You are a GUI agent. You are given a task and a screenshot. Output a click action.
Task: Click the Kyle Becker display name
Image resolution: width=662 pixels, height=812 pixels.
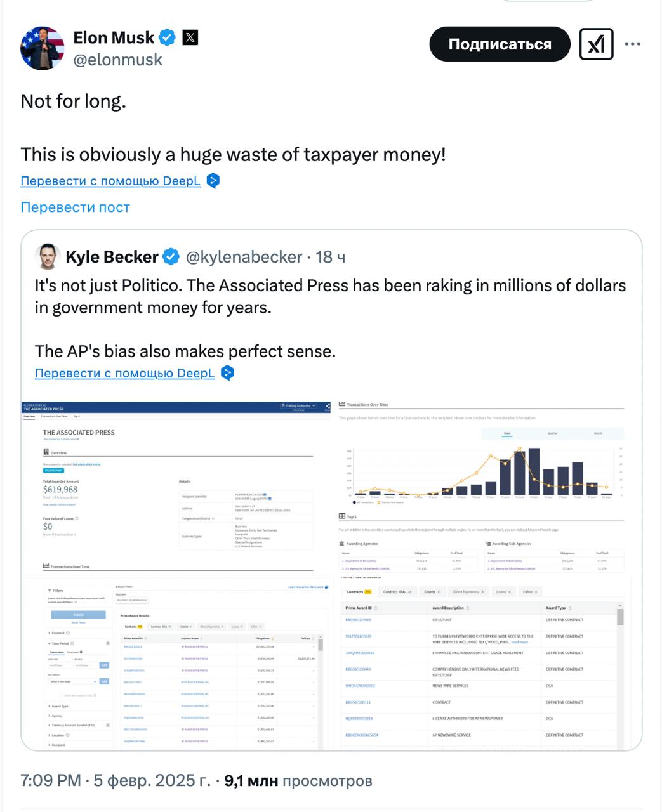(x=112, y=257)
